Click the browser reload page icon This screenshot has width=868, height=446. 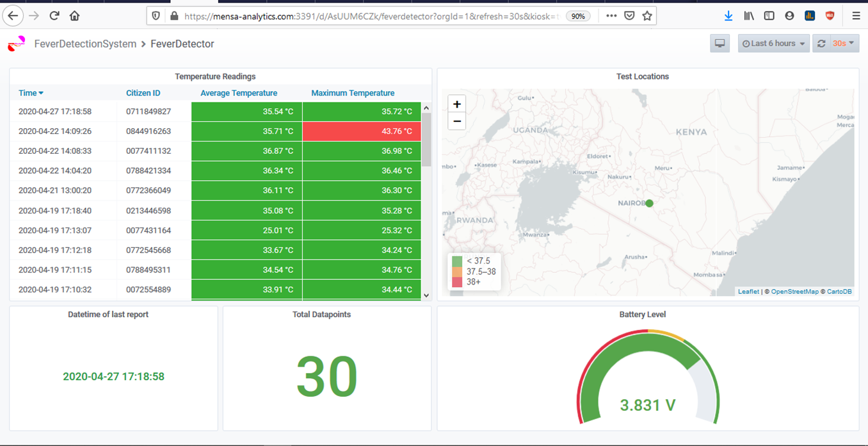click(x=54, y=16)
